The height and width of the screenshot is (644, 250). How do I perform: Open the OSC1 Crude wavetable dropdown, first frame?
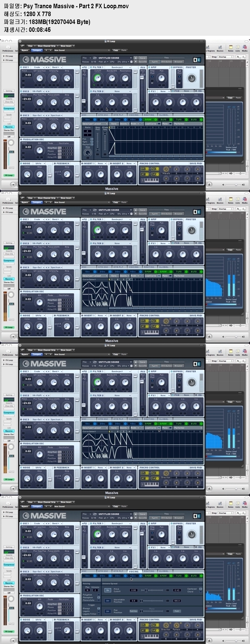tap(39, 67)
